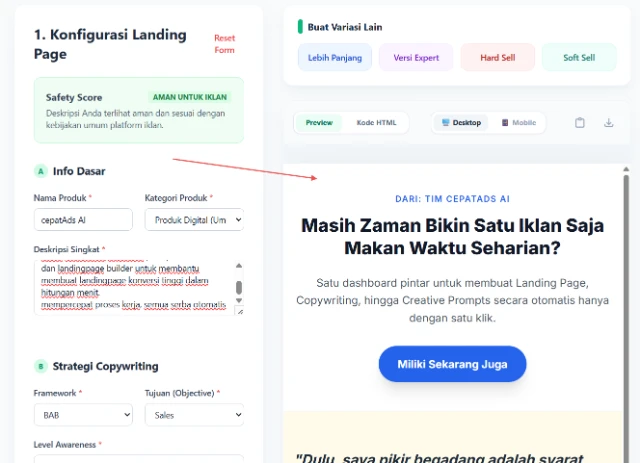Open the Tujuan Objective Sales dropdown

point(194,415)
